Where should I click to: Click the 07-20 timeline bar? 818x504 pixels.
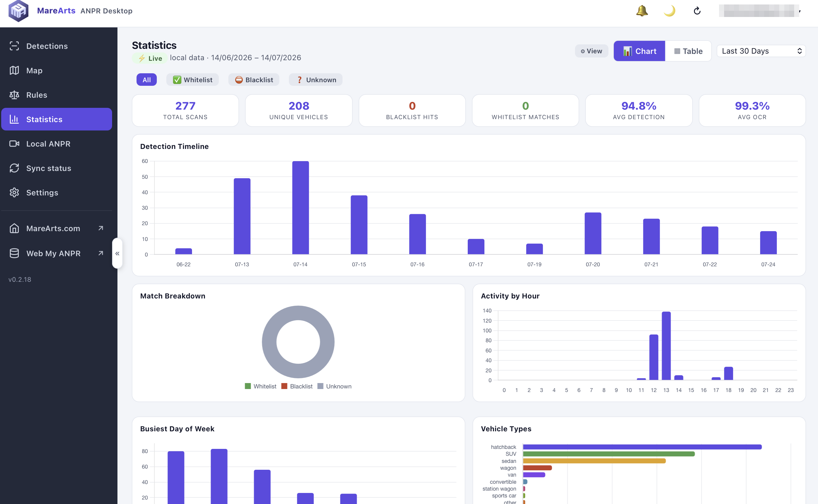pyautogui.click(x=593, y=233)
